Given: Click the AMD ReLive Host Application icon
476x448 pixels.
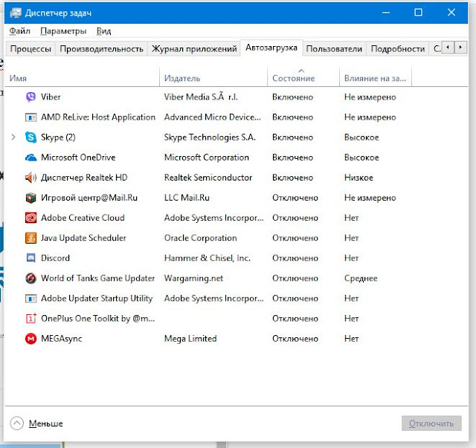Looking at the screenshot, I should (30, 117).
